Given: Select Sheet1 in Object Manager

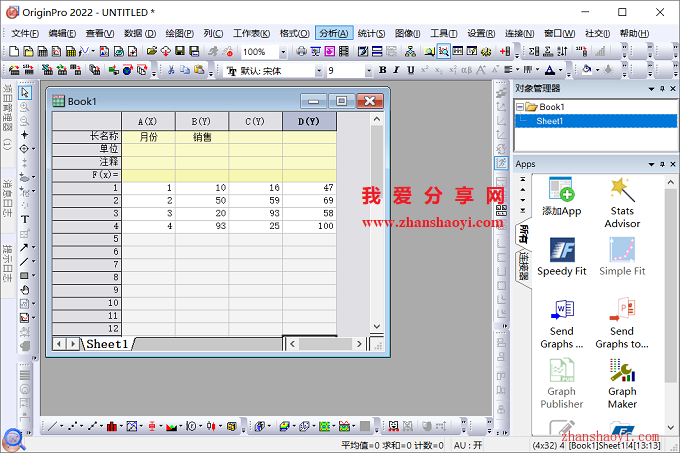Looking at the screenshot, I should tap(595, 121).
